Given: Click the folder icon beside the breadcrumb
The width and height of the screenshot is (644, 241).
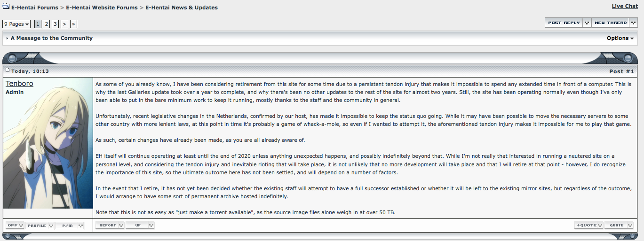Looking at the screenshot, I should [6, 7].
